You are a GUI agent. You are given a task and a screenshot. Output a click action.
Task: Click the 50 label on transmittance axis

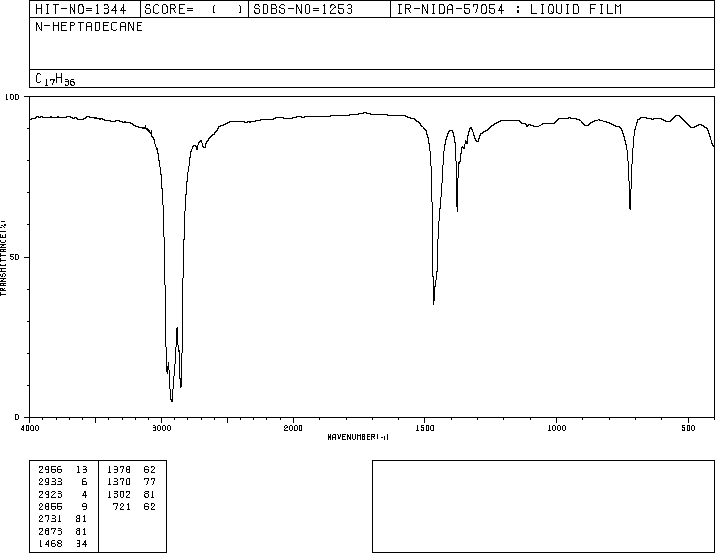pos(14,257)
